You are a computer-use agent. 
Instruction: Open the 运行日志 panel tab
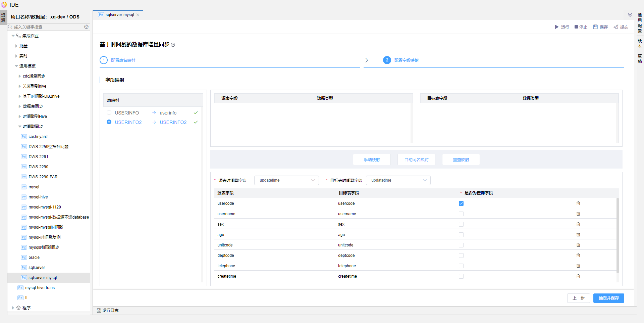[x=108, y=311]
